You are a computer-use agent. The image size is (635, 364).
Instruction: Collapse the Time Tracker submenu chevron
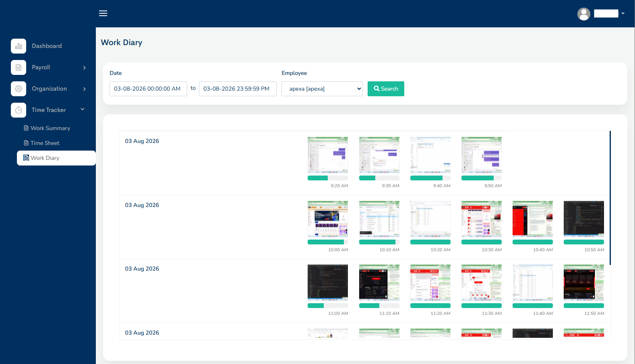pyautogui.click(x=83, y=109)
